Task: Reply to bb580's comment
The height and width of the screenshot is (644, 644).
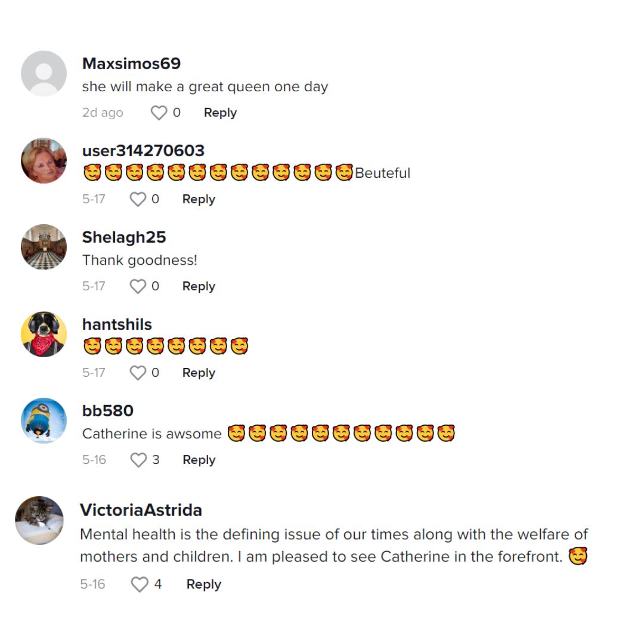Action: tap(199, 460)
